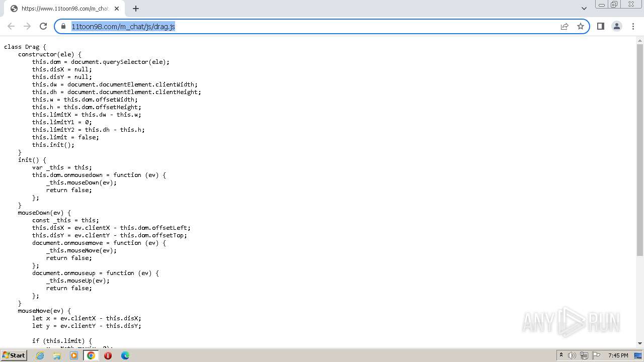Click the 'mouseMove(ev) {' method line
Viewport: 644px width, 362px height.
tap(44, 311)
